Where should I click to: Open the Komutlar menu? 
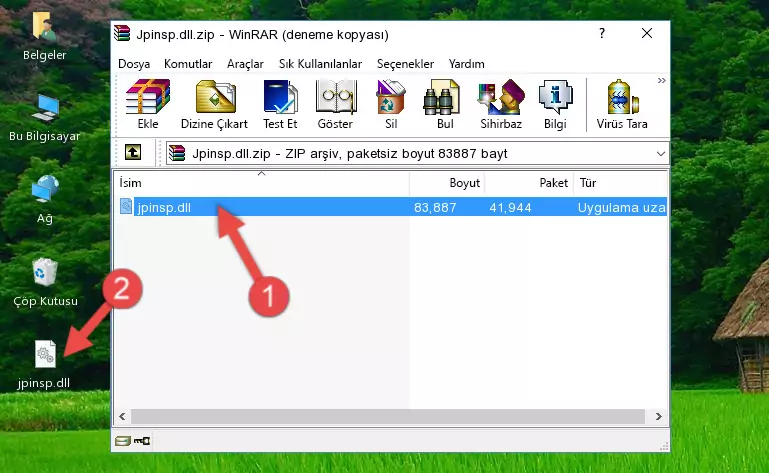188,64
